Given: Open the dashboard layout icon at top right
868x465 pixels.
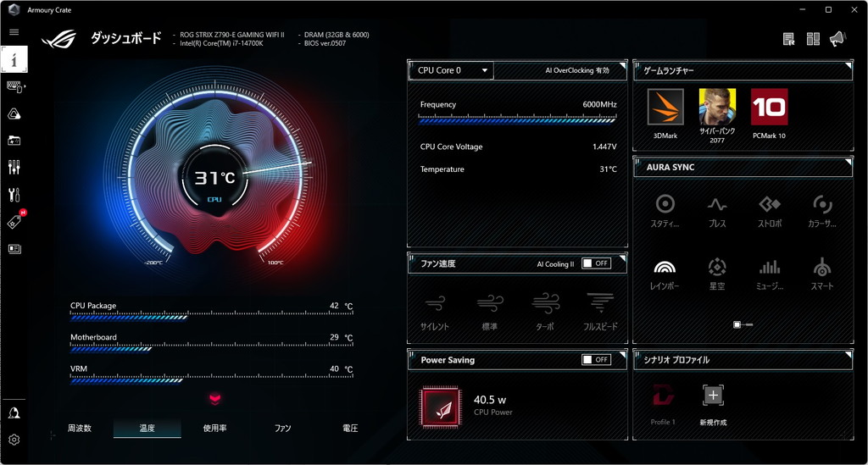Looking at the screenshot, I should [813, 39].
